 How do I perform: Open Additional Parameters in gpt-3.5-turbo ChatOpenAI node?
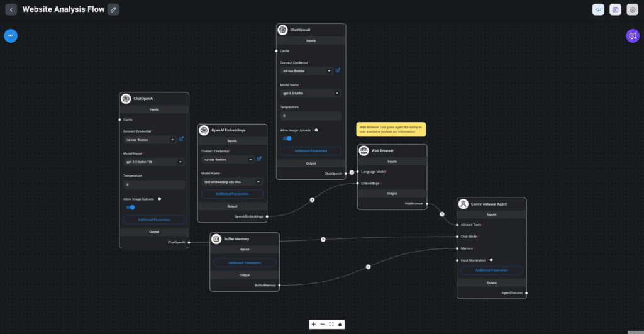tap(311, 151)
